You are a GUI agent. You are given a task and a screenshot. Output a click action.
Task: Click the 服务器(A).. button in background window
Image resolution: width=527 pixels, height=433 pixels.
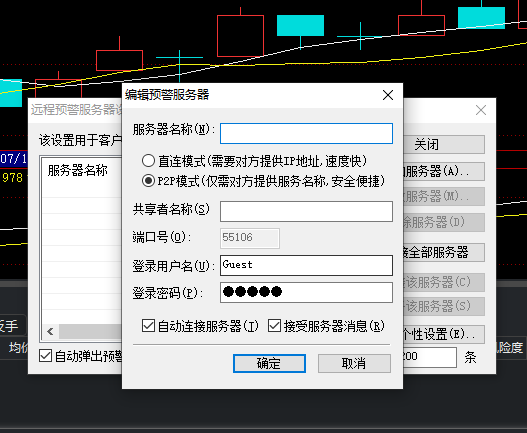444,171
